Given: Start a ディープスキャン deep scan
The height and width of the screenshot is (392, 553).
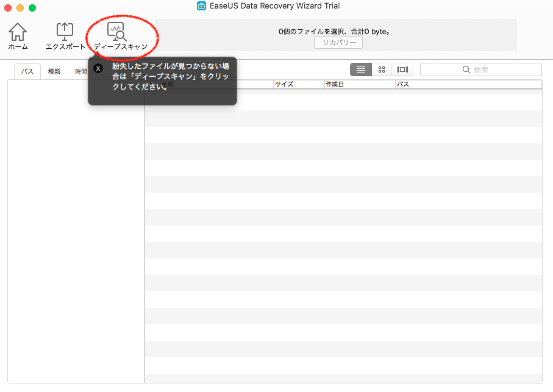Looking at the screenshot, I should point(121,37).
